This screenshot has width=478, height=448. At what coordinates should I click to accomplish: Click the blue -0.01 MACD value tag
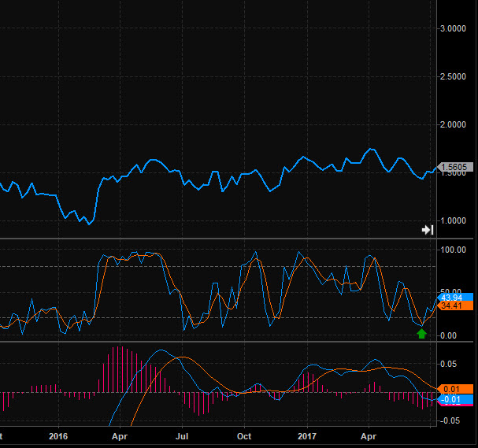(457, 400)
